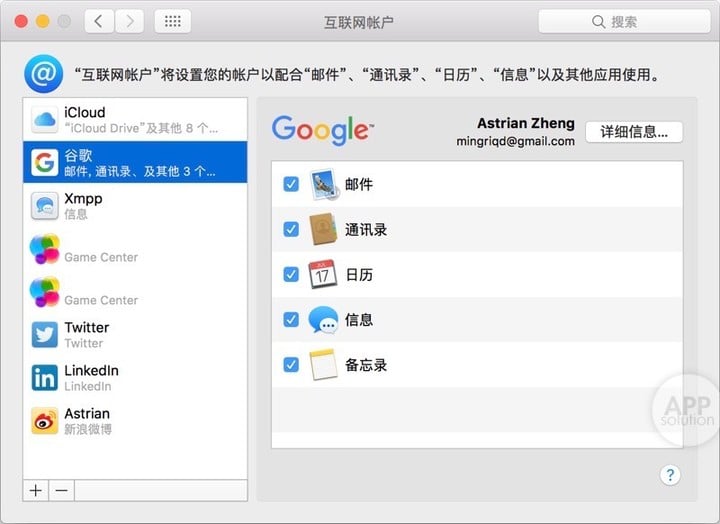Go back with the left arrow button
Viewport: 720px width, 524px height.
point(99,21)
